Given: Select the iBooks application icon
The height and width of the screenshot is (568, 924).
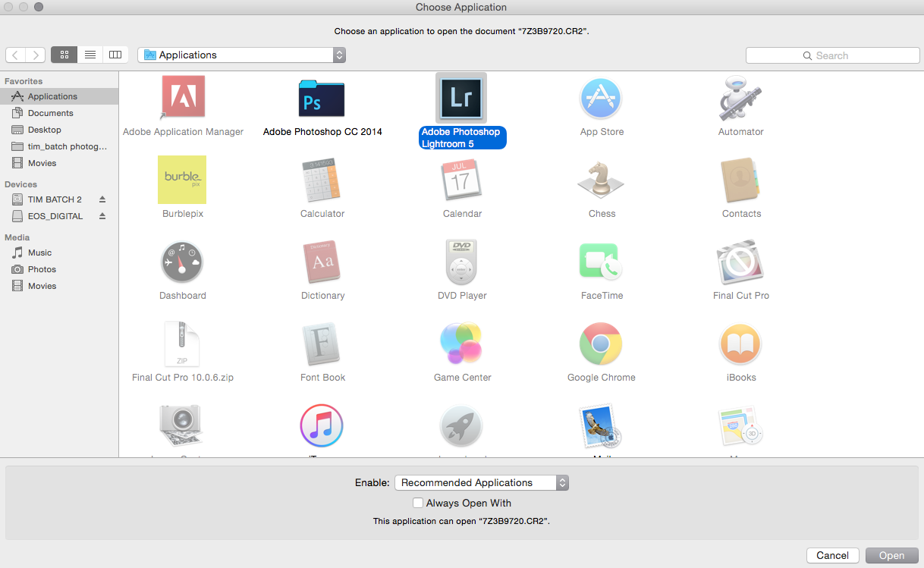Looking at the screenshot, I should [740, 344].
